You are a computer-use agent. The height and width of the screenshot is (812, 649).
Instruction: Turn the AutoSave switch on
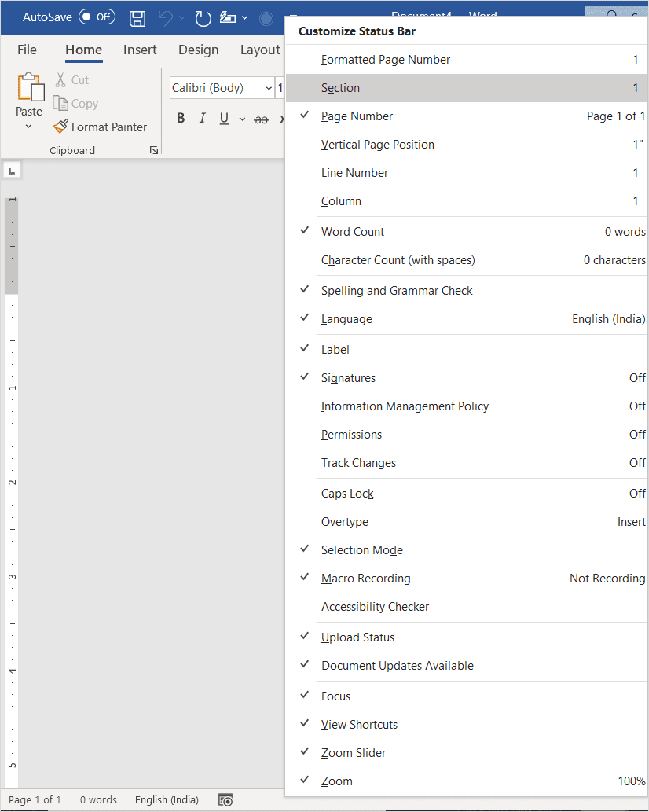(x=96, y=17)
